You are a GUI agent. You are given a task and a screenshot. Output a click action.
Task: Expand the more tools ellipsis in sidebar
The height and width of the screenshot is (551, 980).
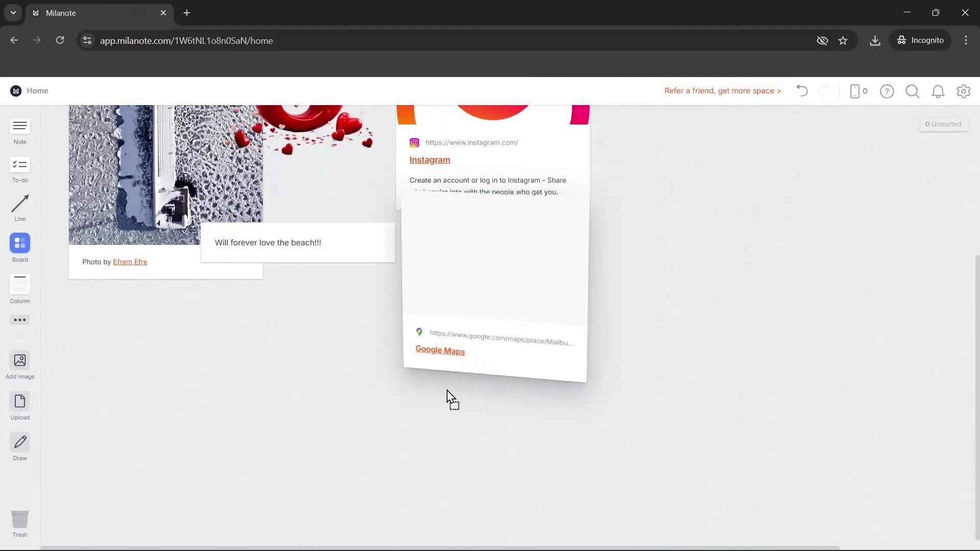tap(19, 320)
